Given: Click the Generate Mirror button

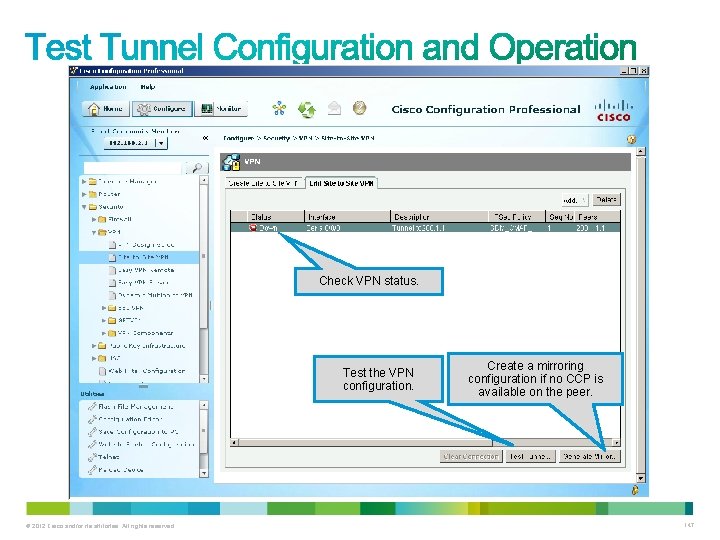Looking at the screenshot, I should click(x=590, y=456).
